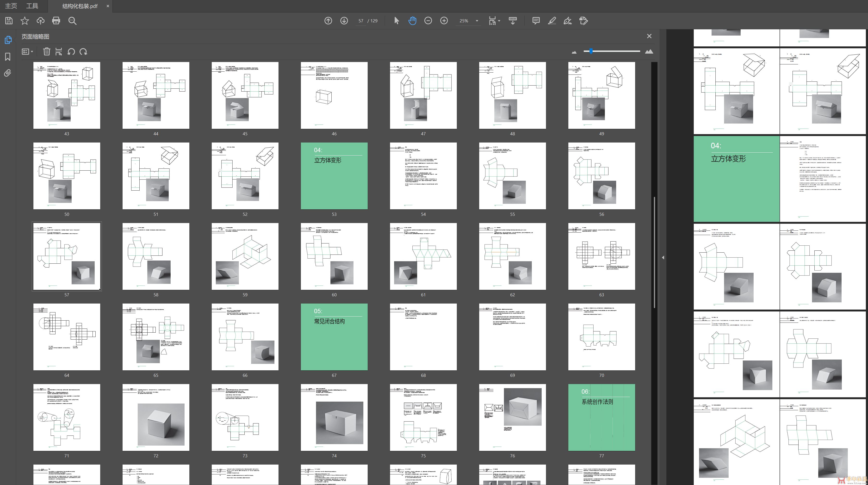Switch to 主页 tab
This screenshot has width=868, height=485.
point(11,6)
